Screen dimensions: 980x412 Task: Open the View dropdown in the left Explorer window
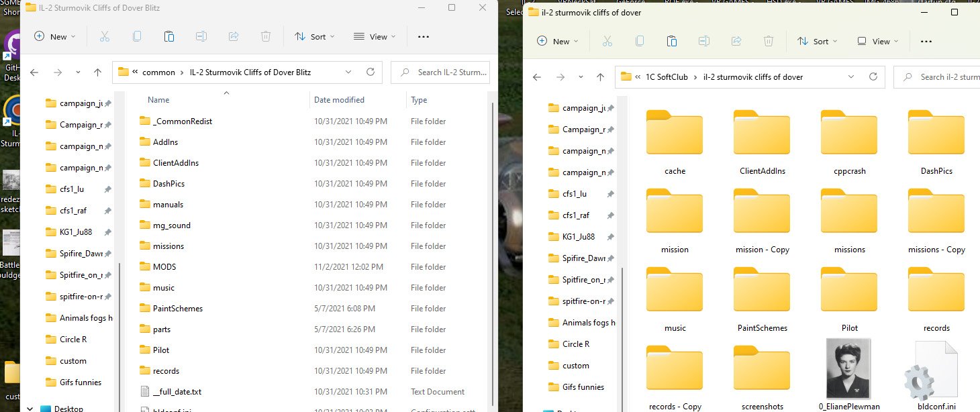(375, 37)
